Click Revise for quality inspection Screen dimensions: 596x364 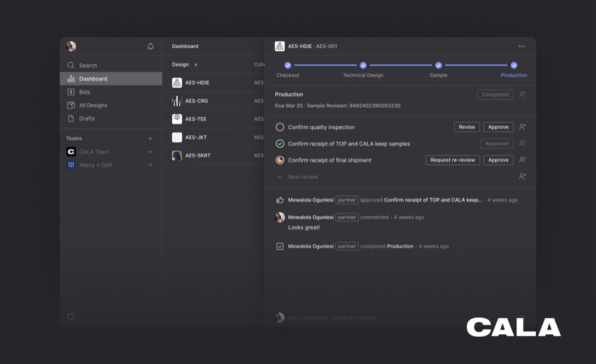[467, 127]
